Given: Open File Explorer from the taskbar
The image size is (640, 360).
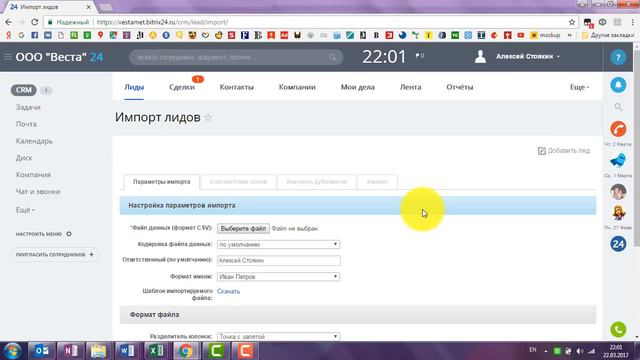Looking at the screenshot, I should (x=98, y=351).
